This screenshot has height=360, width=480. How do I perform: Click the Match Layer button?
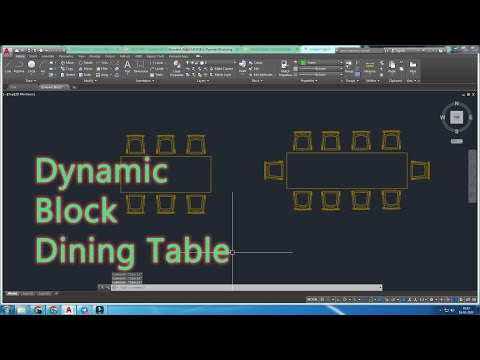[220, 75]
